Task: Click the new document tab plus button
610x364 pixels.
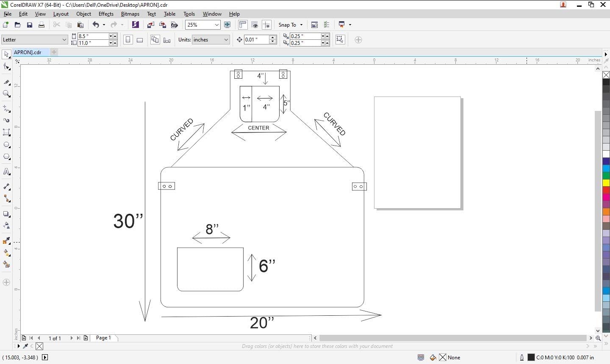Action: 54,52
